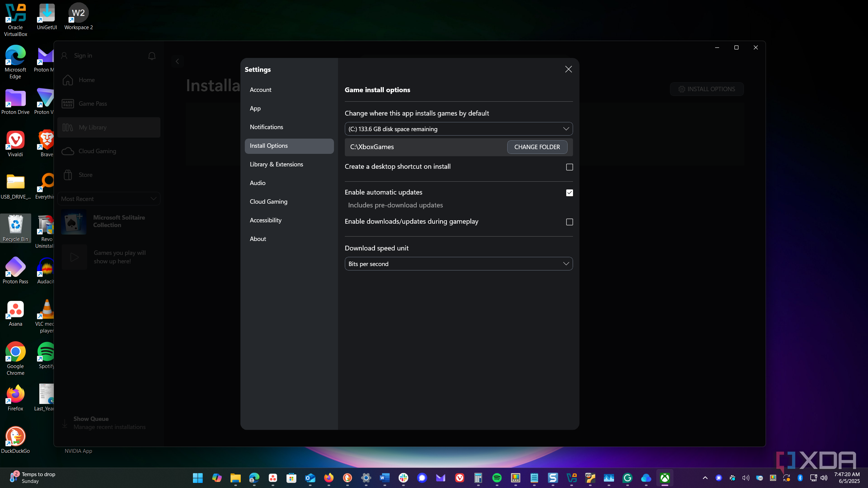
Task: Open the App settings section
Action: click(x=289, y=108)
